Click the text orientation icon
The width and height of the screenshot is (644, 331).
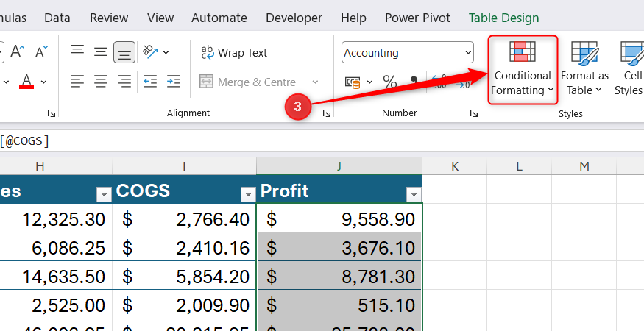(x=149, y=51)
